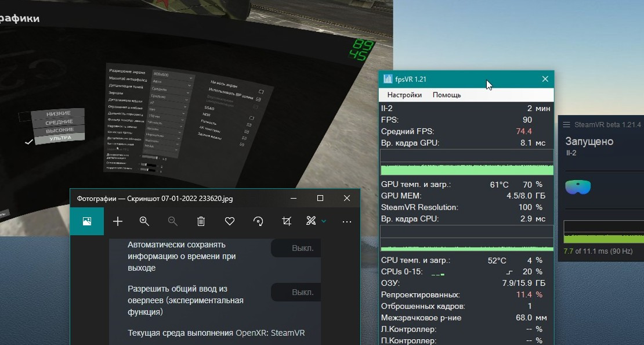644x345 pixels.
Task: Toggle the На весь экран checkbox
Action: 261,92
